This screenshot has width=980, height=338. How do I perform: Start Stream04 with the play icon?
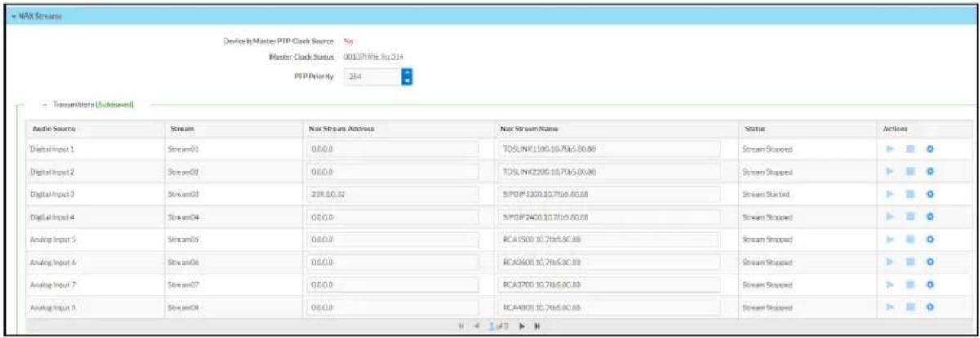(x=890, y=218)
